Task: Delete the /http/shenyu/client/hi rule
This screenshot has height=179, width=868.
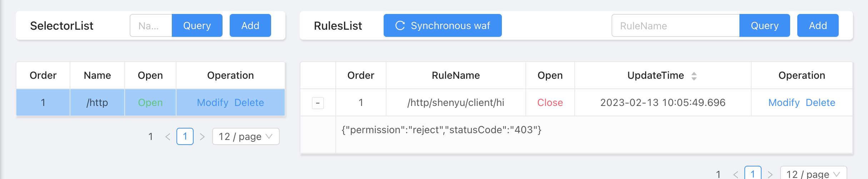Action: pos(820,103)
